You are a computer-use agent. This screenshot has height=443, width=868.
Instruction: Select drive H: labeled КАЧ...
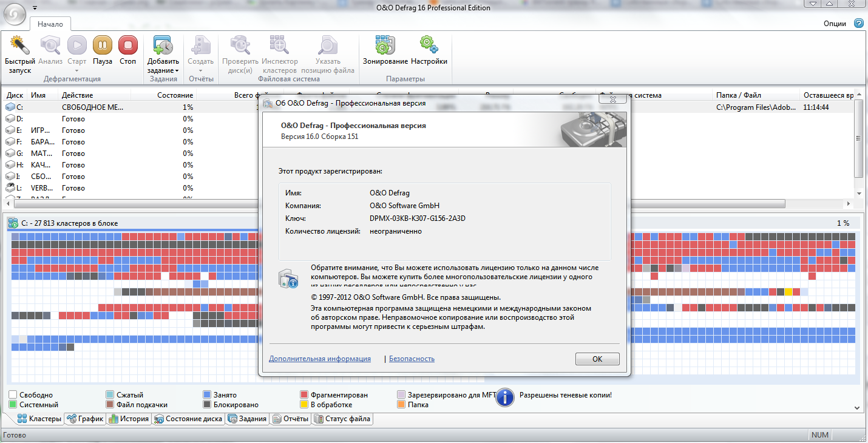pos(429,165)
